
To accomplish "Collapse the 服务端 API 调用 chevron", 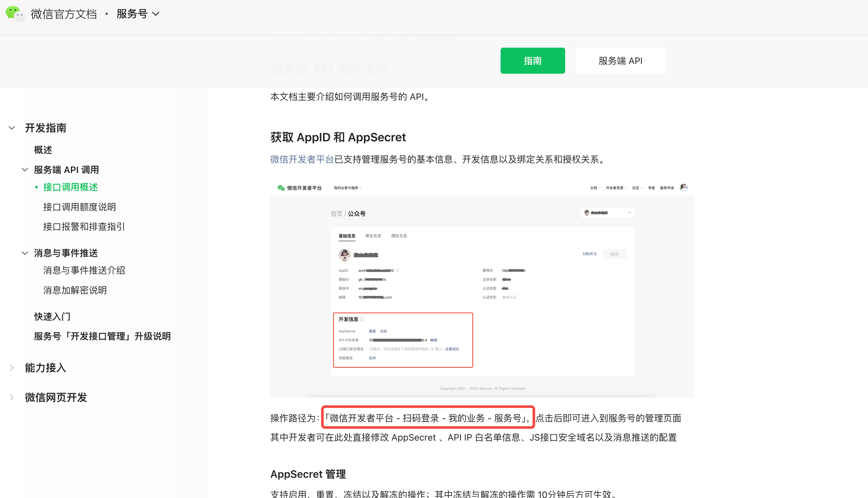I will [x=24, y=170].
